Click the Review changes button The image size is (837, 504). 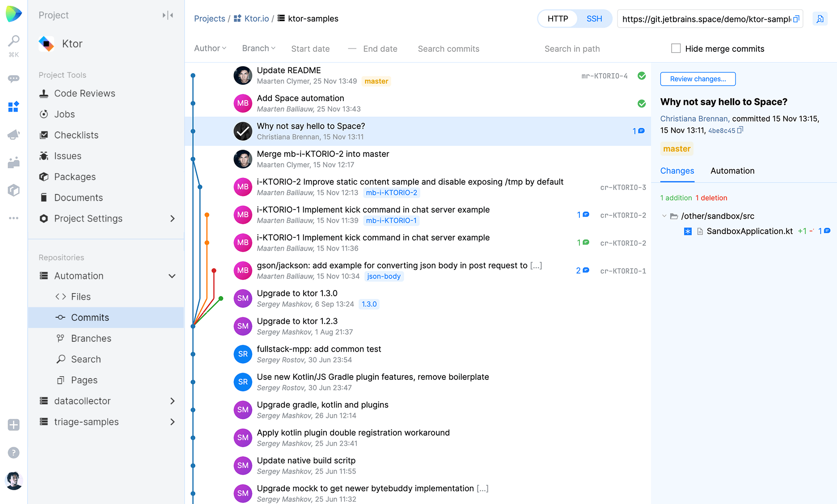click(698, 79)
